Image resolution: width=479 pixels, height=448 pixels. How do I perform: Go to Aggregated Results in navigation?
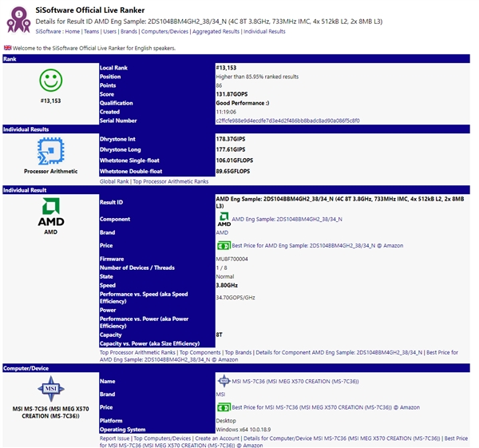click(x=216, y=32)
